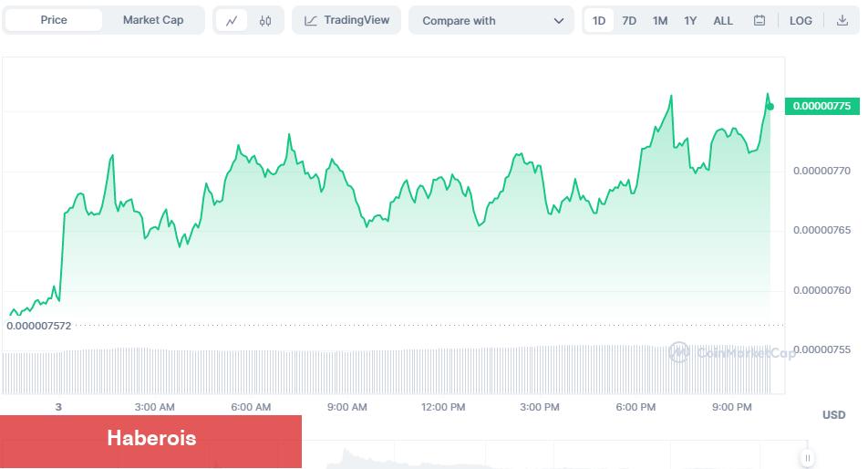The height and width of the screenshot is (469, 868).
Task: Click the current price label 0.00000775
Action: [822, 106]
